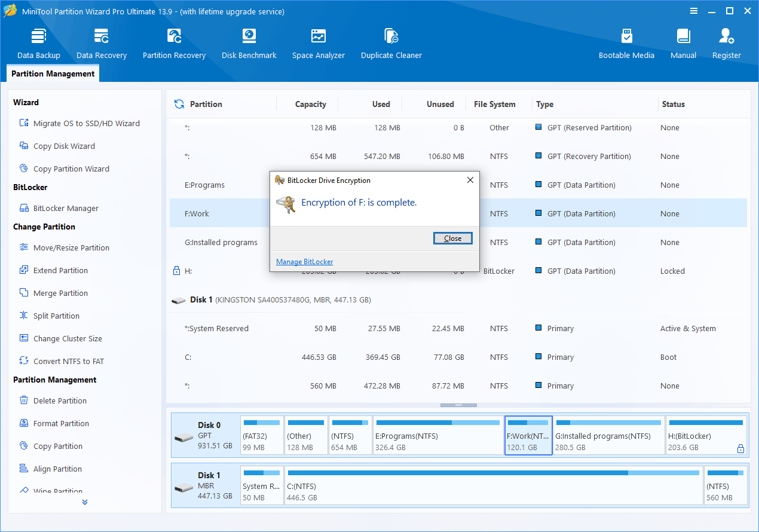759x532 pixels.
Task: Select H:(BitLocker) block in disk map
Action: point(706,436)
